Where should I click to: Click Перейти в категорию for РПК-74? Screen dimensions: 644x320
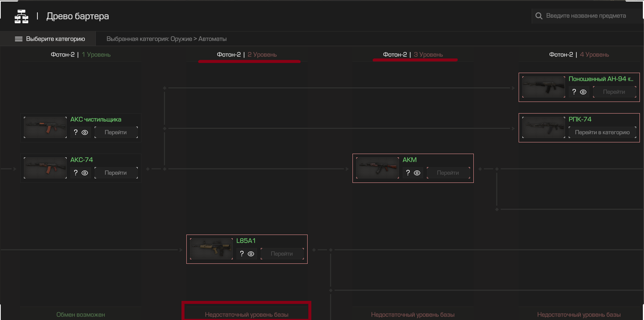point(602,132)
